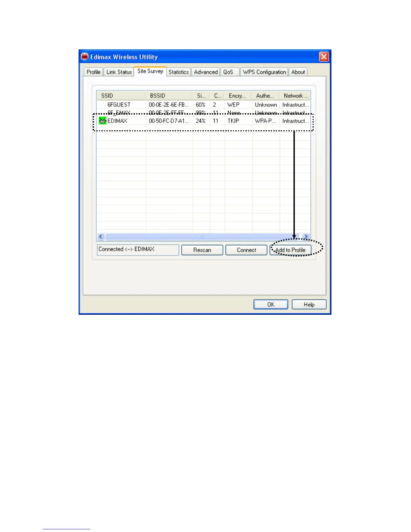Select the EDIMAX network row
The image size is (411, 532).
pos(203,121)
